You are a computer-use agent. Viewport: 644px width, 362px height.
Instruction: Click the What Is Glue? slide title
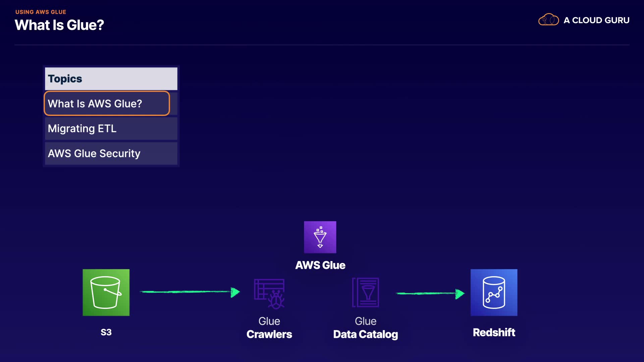click(59, 25)
